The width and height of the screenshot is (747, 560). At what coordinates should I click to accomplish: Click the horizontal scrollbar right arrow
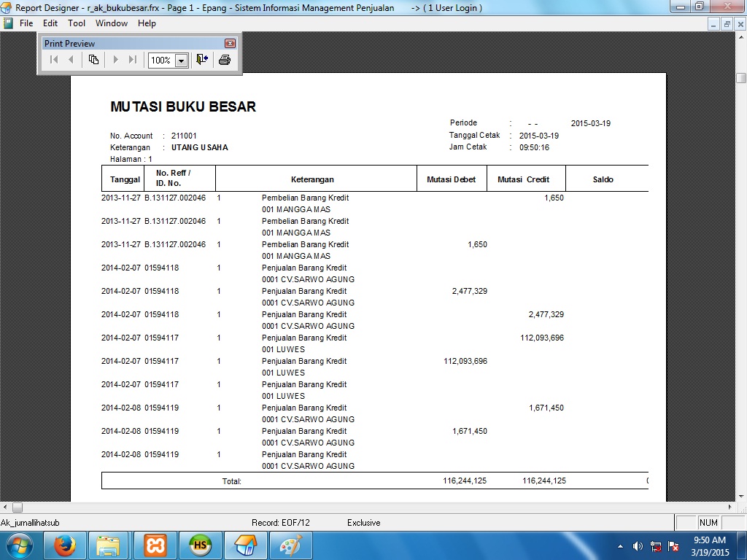tap(730, 507)
